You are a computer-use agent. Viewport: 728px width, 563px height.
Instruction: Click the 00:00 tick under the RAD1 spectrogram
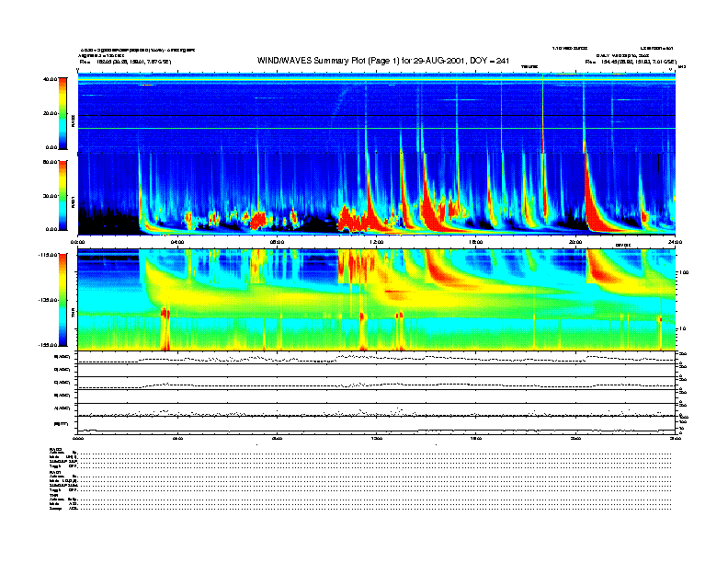click(x=77, y=242)
